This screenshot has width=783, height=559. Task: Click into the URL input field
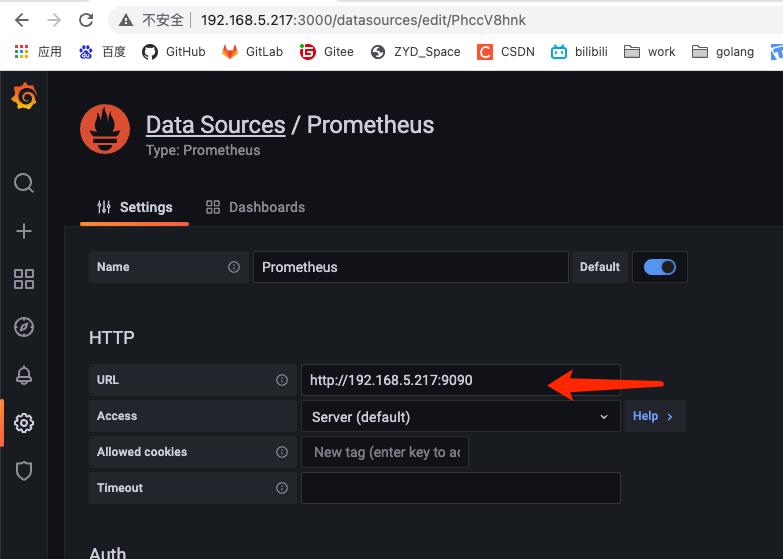pos(461,380)
